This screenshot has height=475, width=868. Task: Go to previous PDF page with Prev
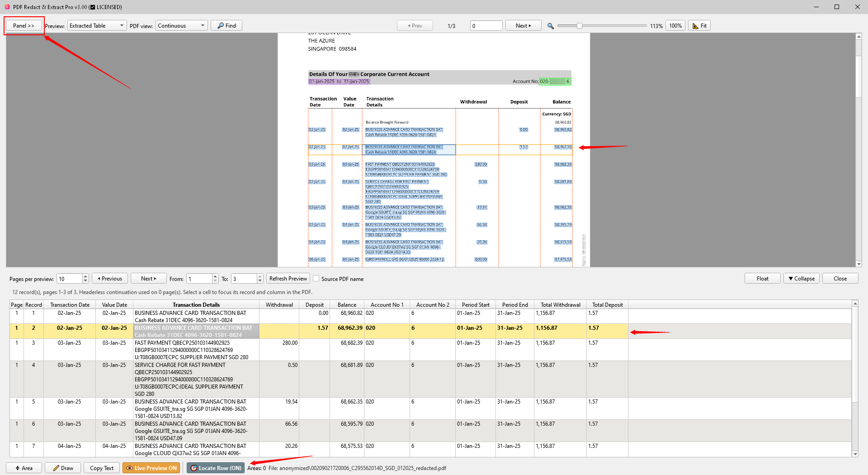click(415, 26)
